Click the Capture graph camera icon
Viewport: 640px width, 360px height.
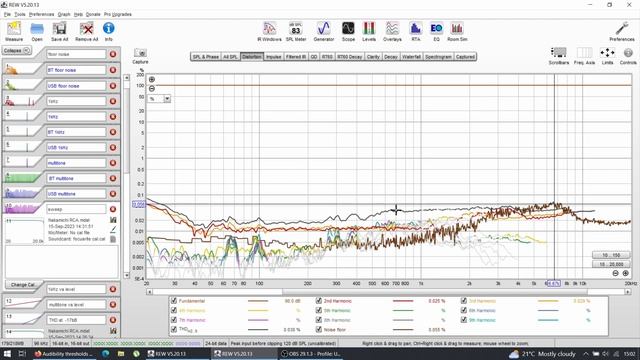click(x=140, y=56)
